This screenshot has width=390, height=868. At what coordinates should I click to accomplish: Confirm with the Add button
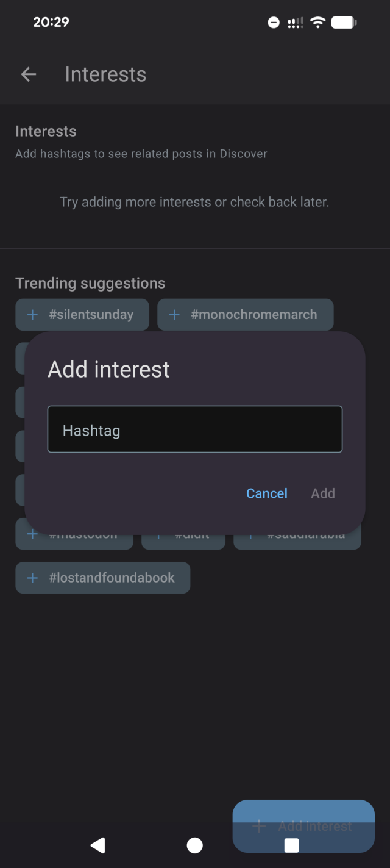(x=322, y=493)
